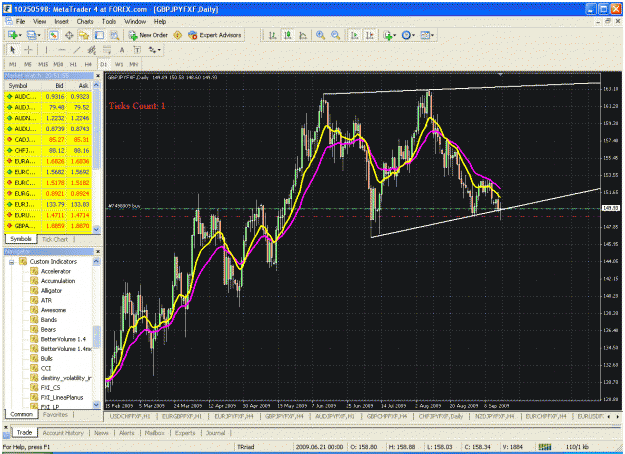Launch MetaEditor via the yellow diamond icon

point(178,35)
